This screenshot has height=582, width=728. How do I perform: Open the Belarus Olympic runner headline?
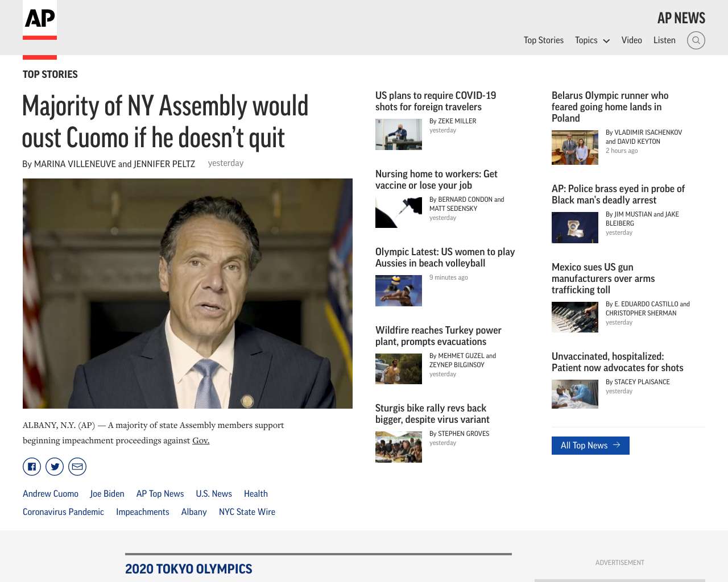(x=610, y=107)
